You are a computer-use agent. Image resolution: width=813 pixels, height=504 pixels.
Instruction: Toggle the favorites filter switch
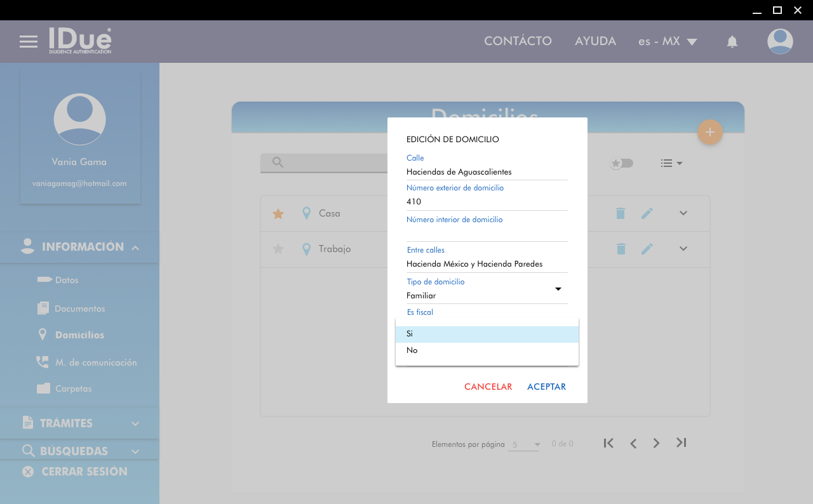tap(622, 163)
